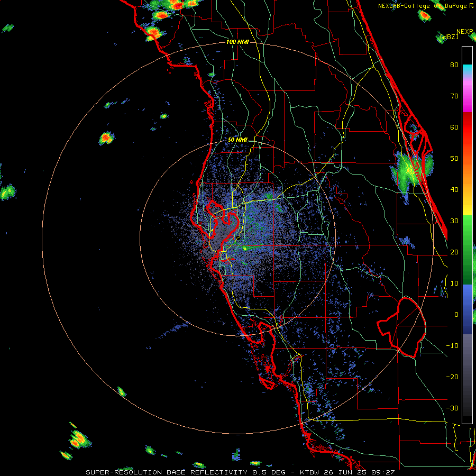Select the -30 value on the dBZ scale
Screen dimensions: 476x476
tap(452, 408)
